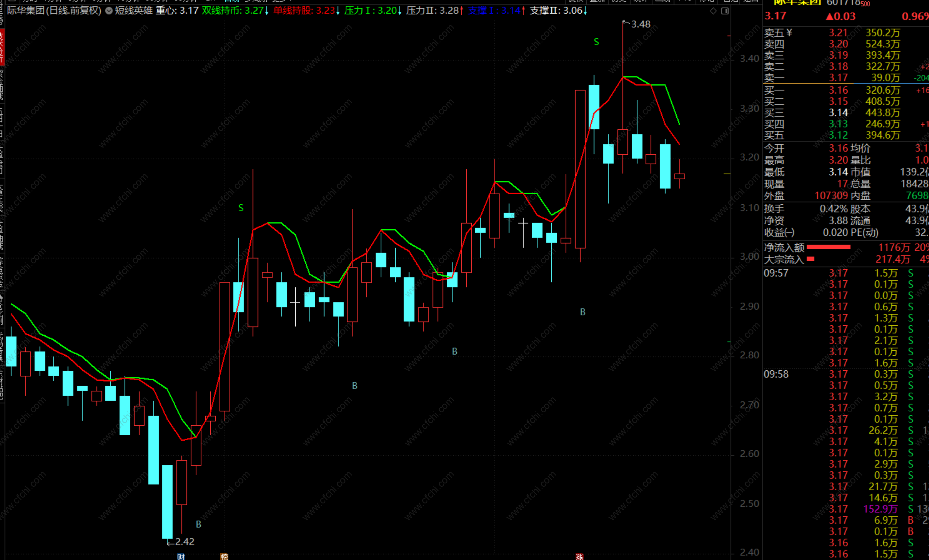Expand the 收益(一) quarter selector
Image resolution: width=929 pixels, height=560 pixels.
click(779, 233)
